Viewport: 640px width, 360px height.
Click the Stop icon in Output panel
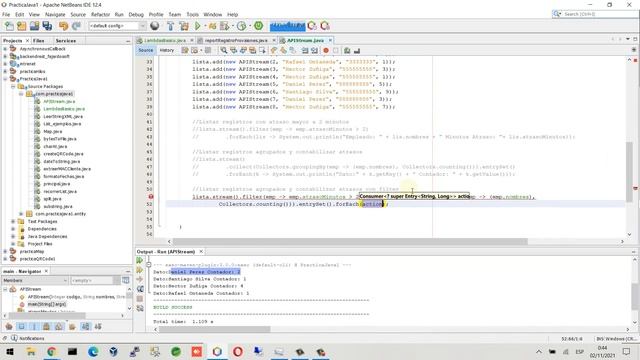point(140,299)
